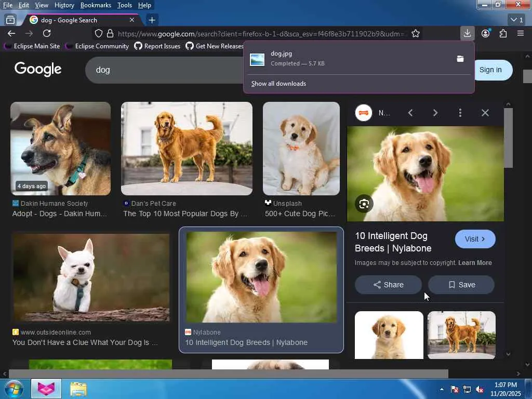Open dog.jpg containing folder icon

460,59
